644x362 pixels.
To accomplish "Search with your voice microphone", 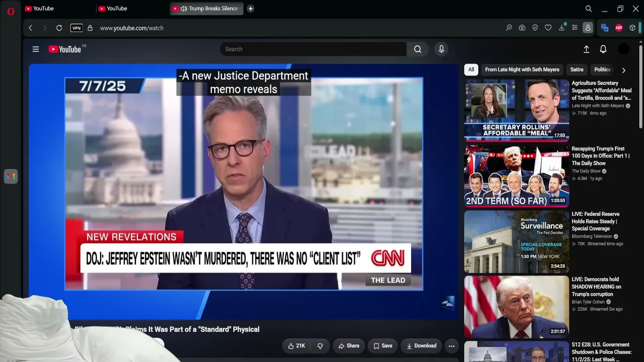I will click(x=441, y=49).
